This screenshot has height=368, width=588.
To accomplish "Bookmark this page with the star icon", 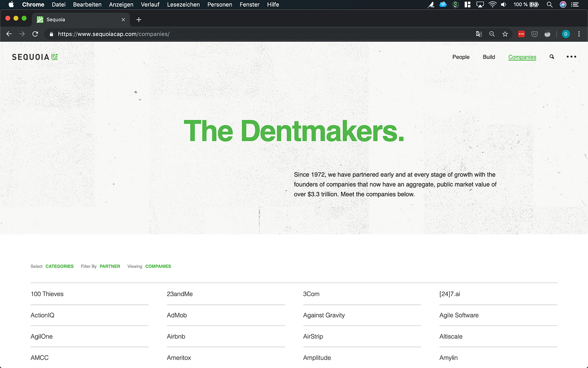I will [505, 34].
